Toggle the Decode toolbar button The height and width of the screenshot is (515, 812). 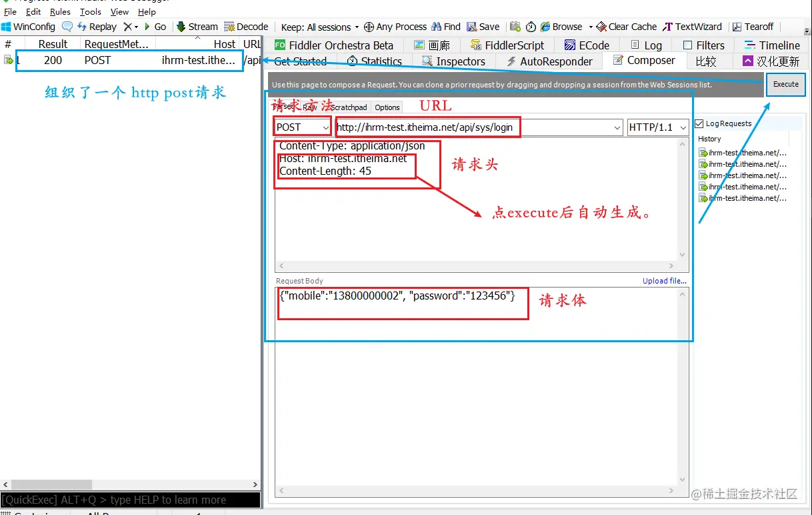[x=246, y=27]
